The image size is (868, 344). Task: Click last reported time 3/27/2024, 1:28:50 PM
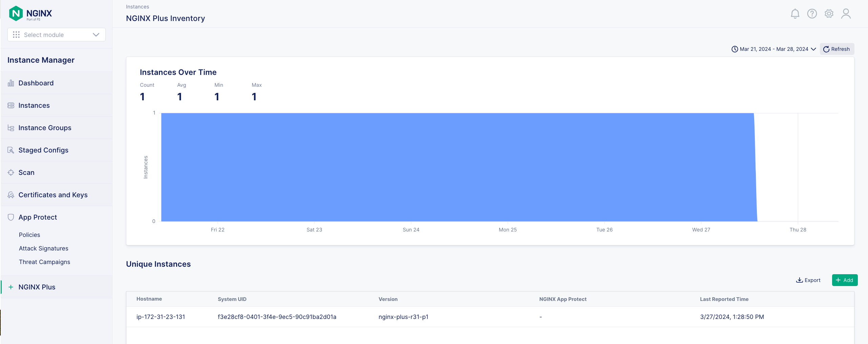click(x=732, y=317)
